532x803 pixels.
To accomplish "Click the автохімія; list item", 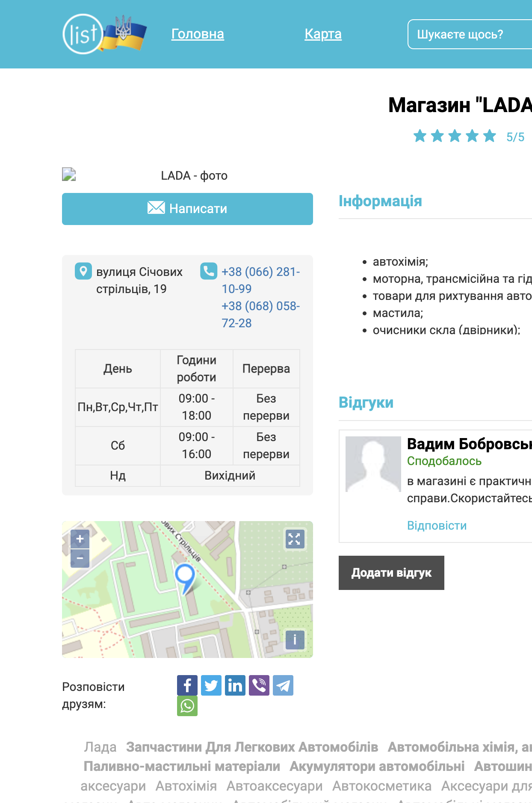I will tap(400, 262).
